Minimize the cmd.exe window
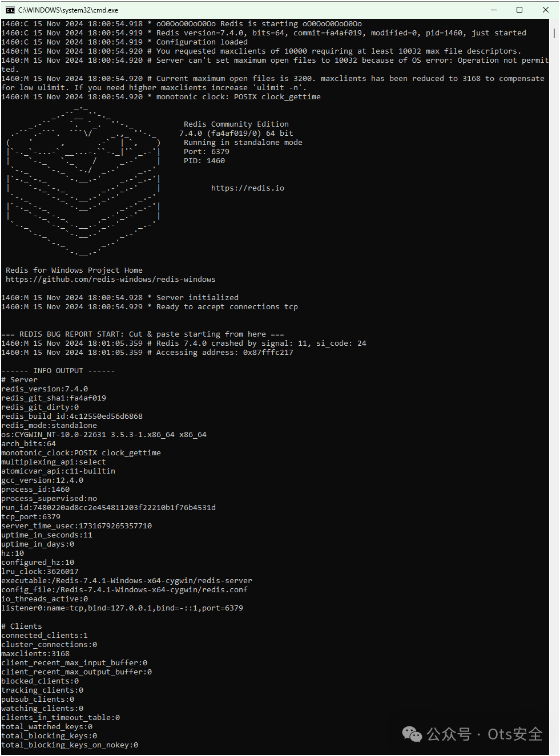This screenshot has height=756, width=560. (x=494, y=10)
